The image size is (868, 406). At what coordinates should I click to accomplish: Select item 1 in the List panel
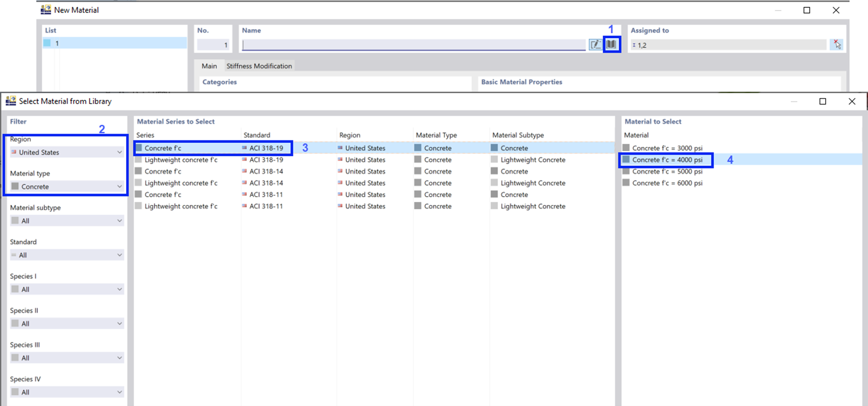coord(115,43)
